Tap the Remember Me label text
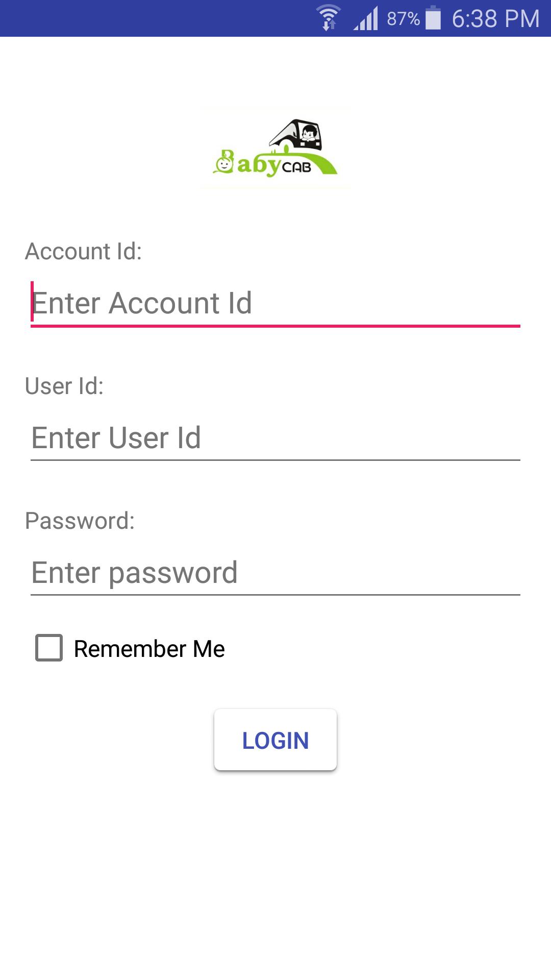 [149, 649]
